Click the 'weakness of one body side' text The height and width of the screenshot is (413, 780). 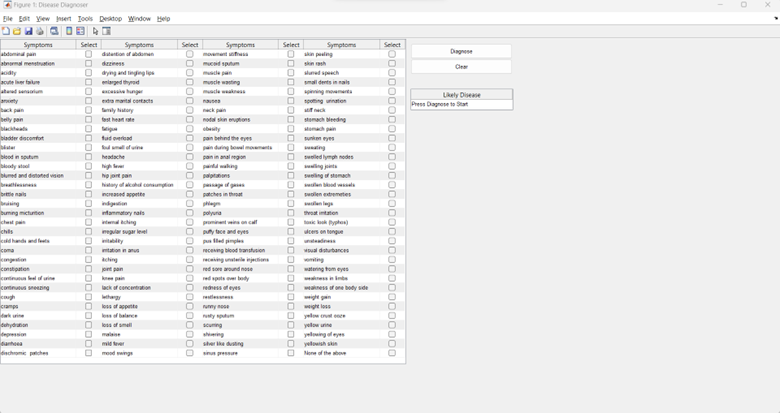[x=336, y=288]
